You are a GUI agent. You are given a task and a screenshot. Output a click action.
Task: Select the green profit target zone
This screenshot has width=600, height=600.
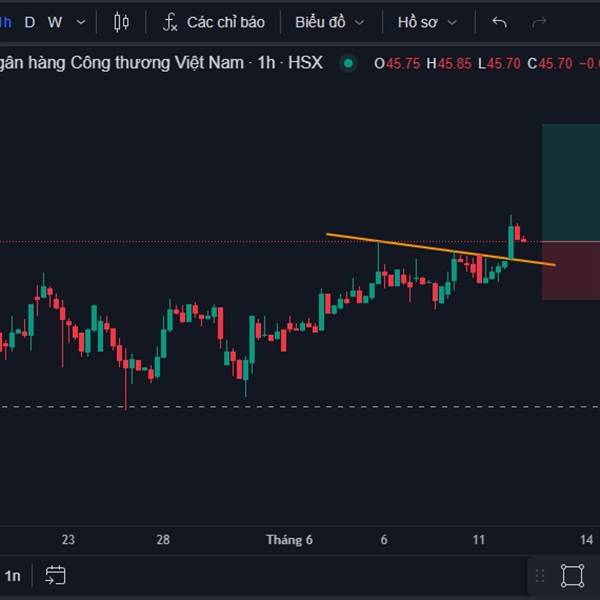571,183
